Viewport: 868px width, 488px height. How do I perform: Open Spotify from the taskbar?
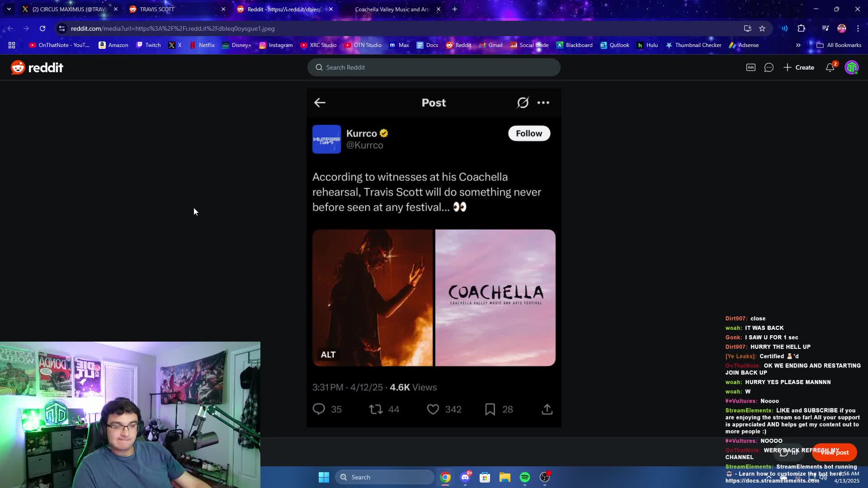pyautogui.click(x=525, y=477)
